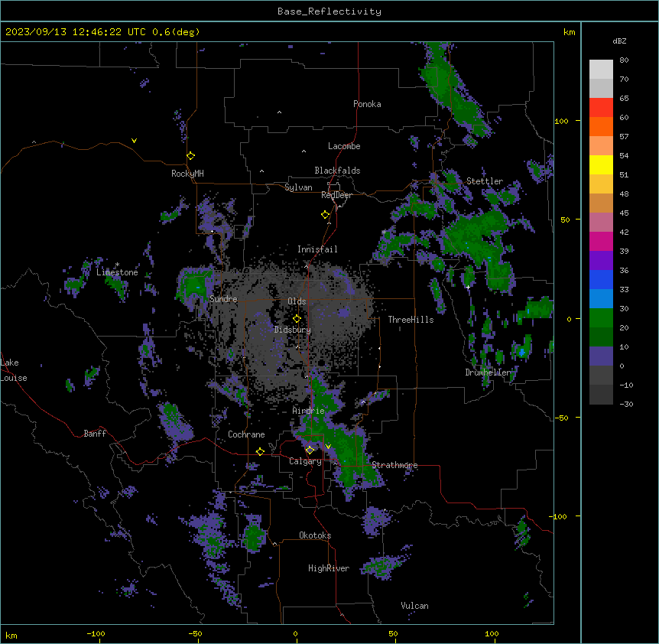
Task: Click the white 80 dBZ swatch in legend
Action: tap(601, 69)
